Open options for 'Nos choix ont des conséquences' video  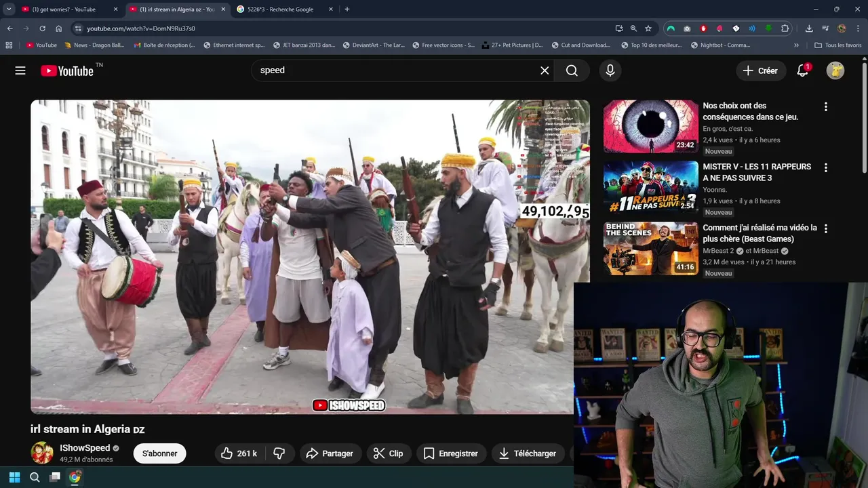pyautogui.click(x=825, y=106)
